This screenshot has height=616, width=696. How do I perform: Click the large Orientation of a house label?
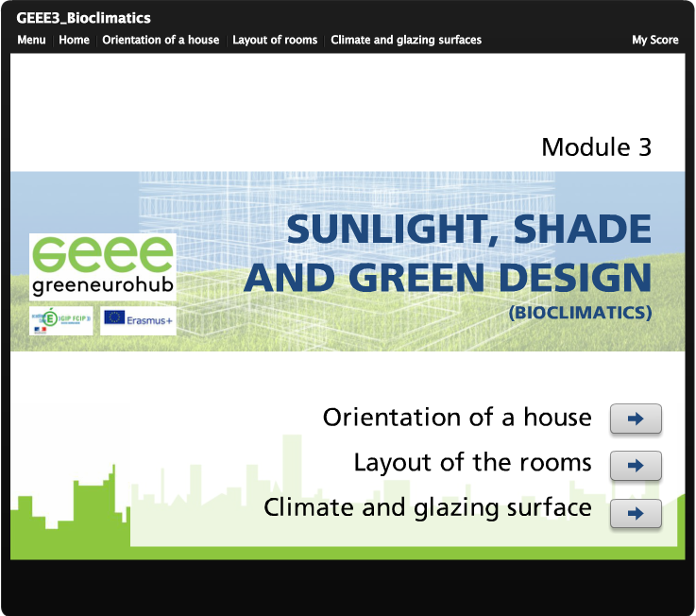[x=457, y=418]
